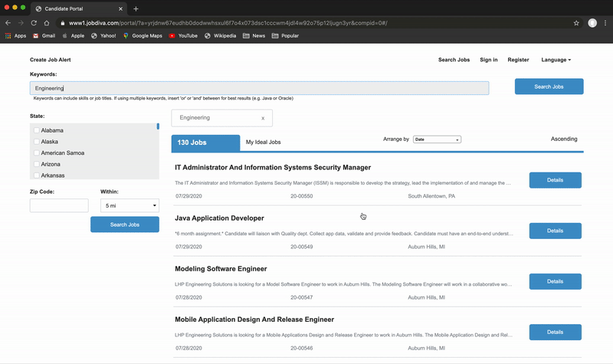This screenshot has width=613, height=364.
Task: Open the Gmail bookmark
Action: point(44,35)
